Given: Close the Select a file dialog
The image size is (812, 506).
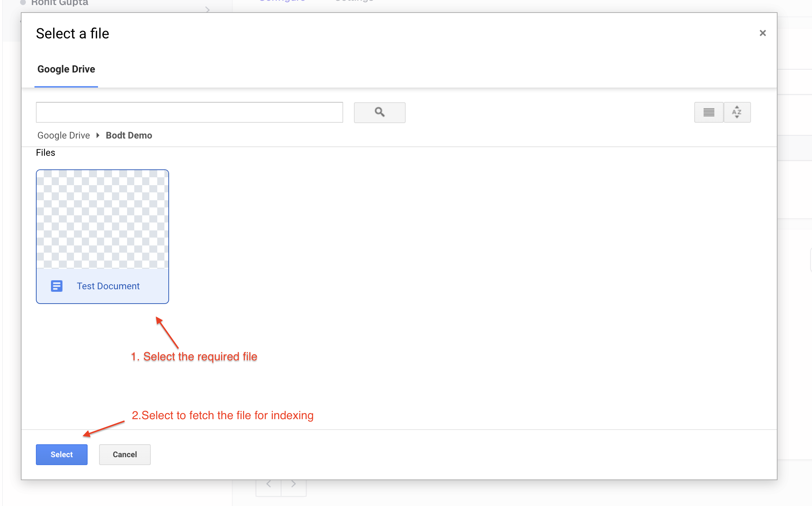Looking at the screenshot, I should [762, 33].
